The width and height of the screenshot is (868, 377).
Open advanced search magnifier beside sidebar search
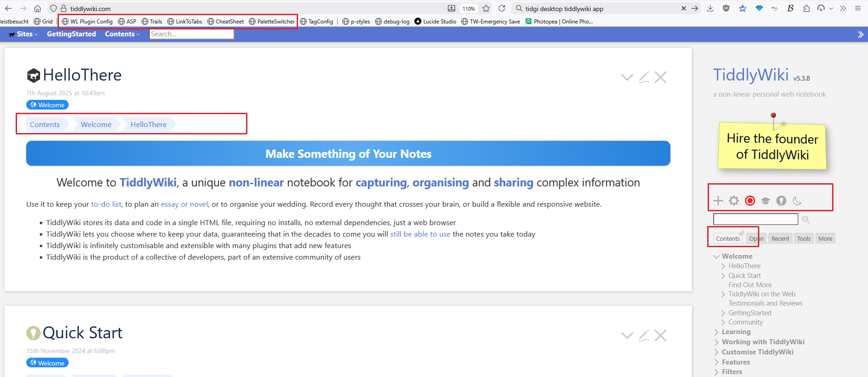click(x=806, y=220)
